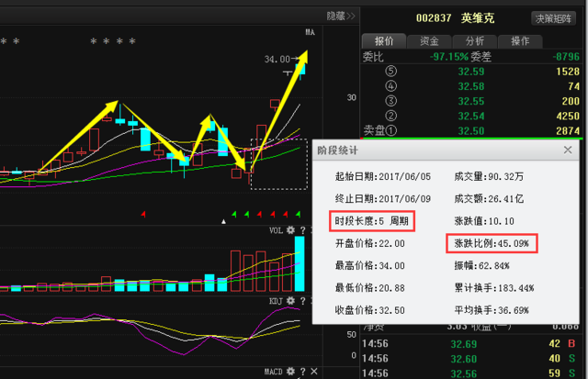Screen dimensions: 588x379
Task: Show help for the VOL indicator
Action: point(302,230)
